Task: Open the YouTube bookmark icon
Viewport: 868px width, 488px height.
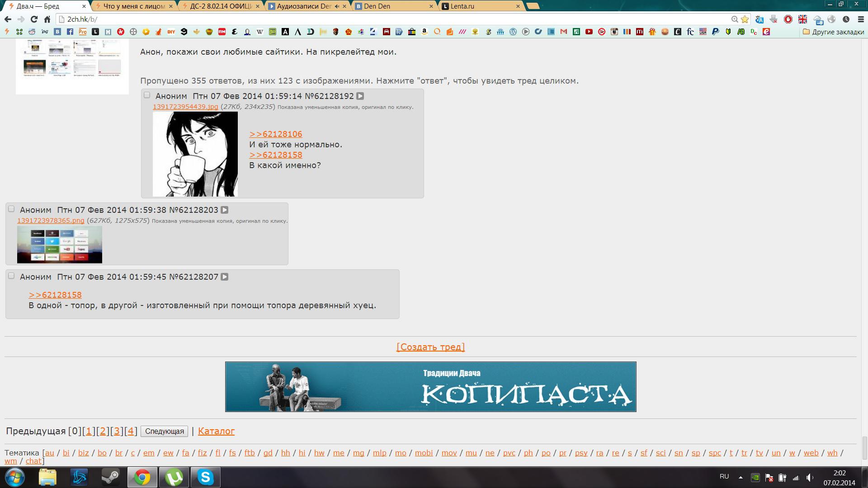Action: (589, 32)
